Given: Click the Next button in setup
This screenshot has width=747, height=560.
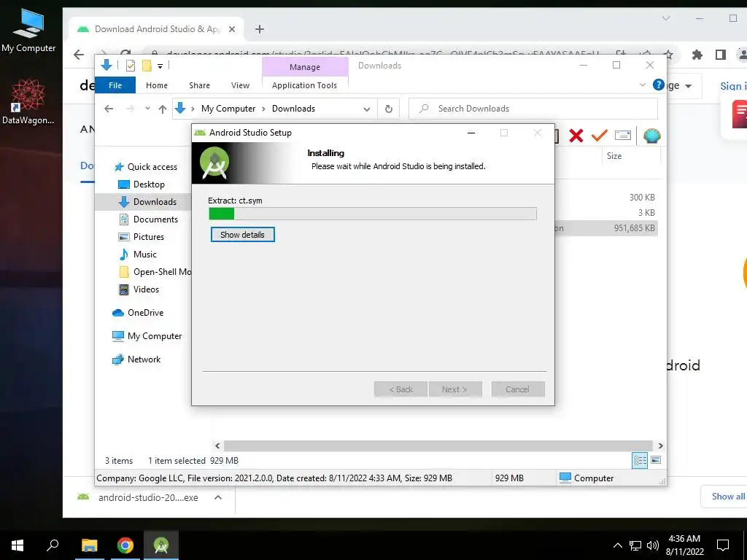Looking at the screenshot, I should click(454, 389).
